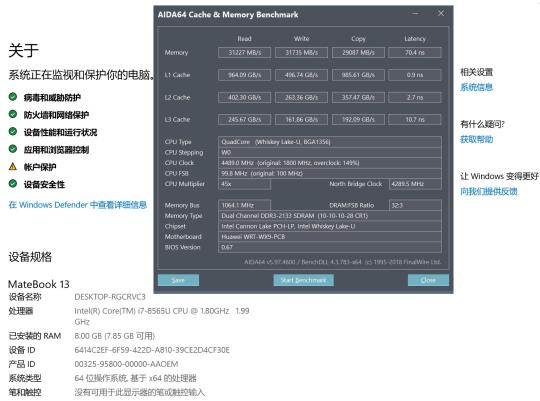Select device name DESKTOP-RGCRVC3

click(x=110, y=297)
